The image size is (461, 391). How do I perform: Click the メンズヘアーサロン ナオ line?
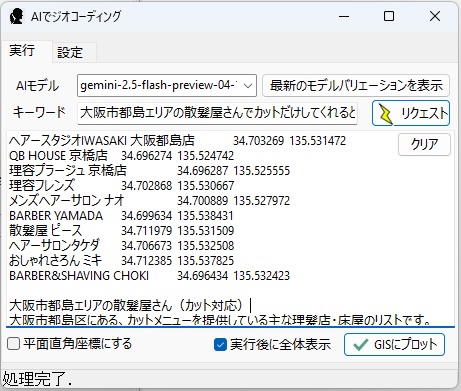149,201
